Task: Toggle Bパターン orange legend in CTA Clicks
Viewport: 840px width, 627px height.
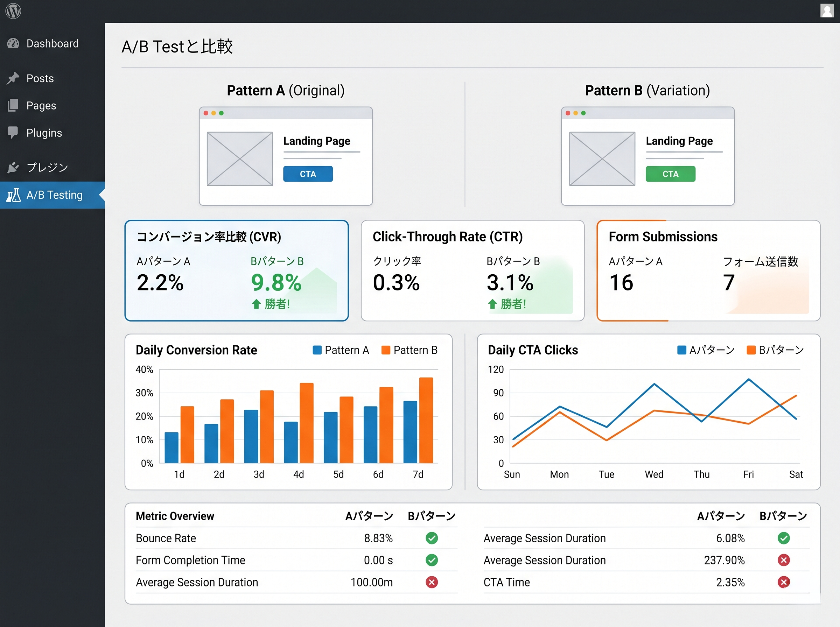Action: 751,350
